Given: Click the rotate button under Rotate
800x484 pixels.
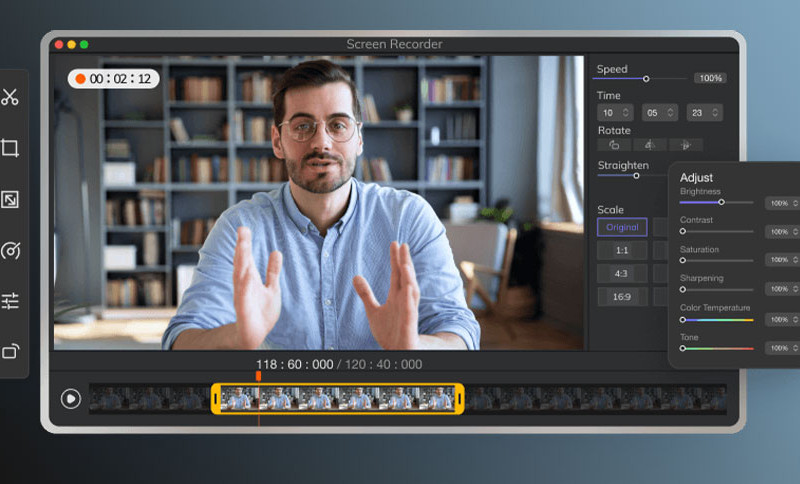Looking at the screenshot, I should tap(614, 145).
